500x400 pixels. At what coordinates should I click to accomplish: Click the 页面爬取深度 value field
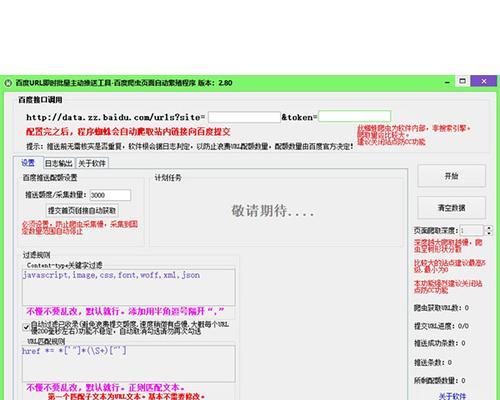[x=472, y=230]
